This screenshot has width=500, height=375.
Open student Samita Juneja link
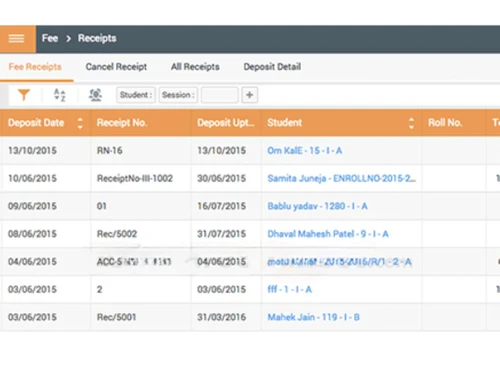pos(342,178)
